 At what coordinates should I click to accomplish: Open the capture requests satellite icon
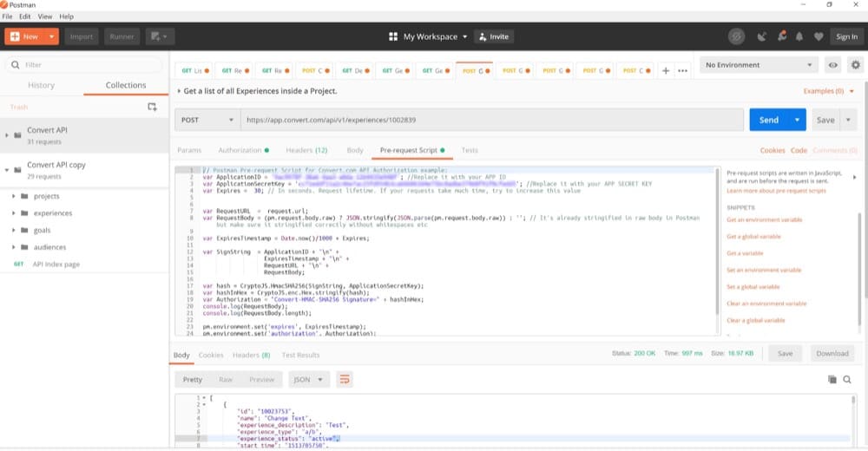(x=762, y=36)
